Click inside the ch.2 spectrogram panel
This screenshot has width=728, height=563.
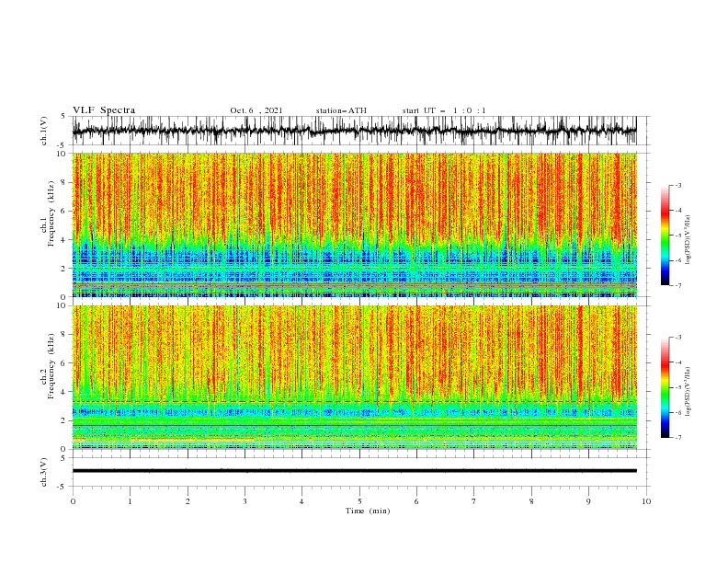(x=354, y=377)
